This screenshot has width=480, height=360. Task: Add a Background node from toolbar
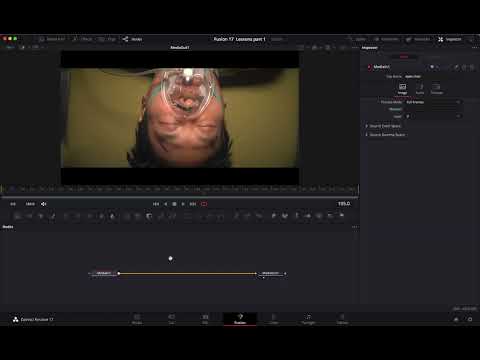point(18,216)
